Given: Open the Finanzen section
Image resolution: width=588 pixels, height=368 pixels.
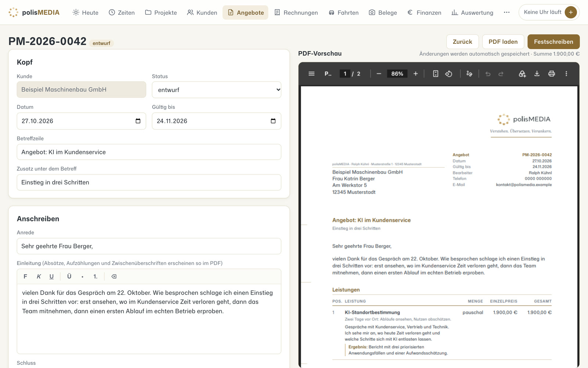Looking at the screenshot, I should pos(424,13).
